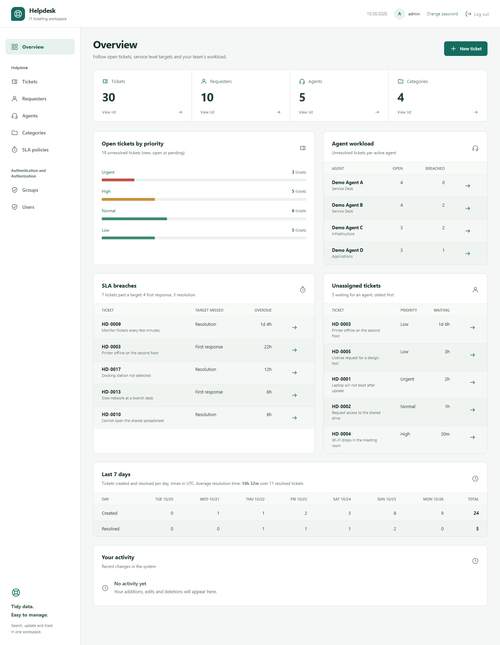Click the clock icon in Your activity header
Screen dimensions: 500x645
475,561
